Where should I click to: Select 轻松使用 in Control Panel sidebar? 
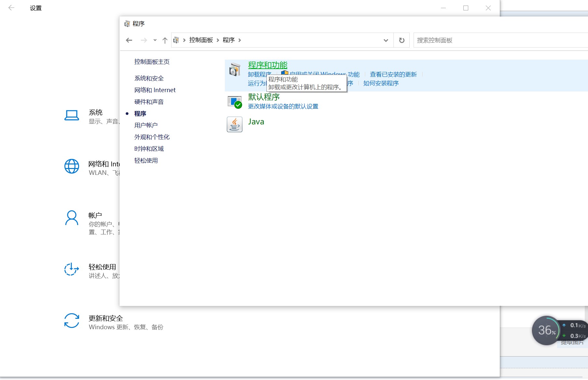pyautogui.click(x=146, y=161)
